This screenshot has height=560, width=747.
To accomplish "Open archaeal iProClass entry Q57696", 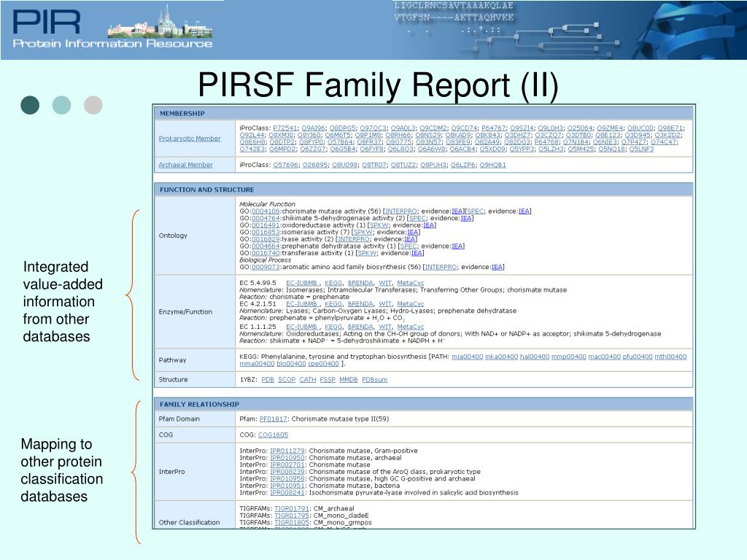I will [x=286, y=166].
